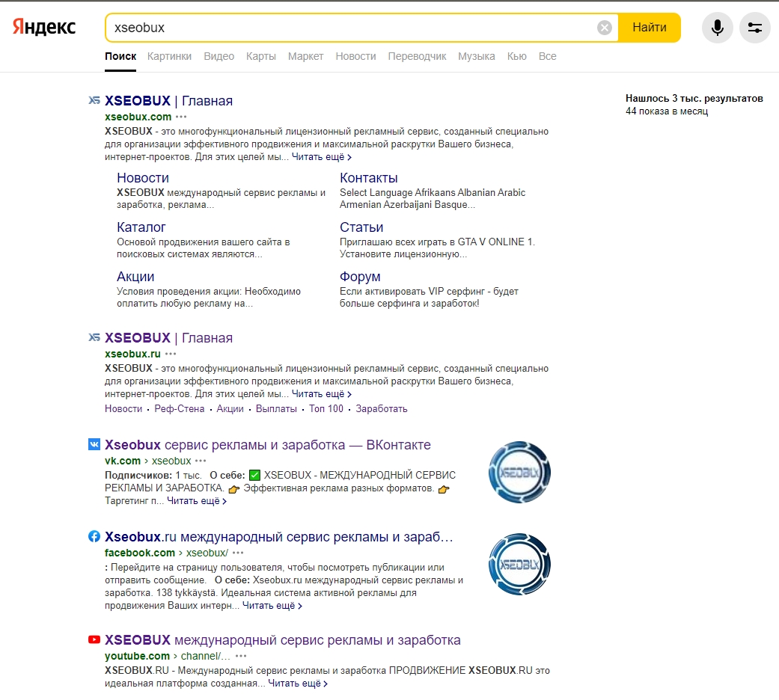Open the XSEOBUX YouTube result title
The width and height of the screenshot is (779, 700).
pyautogui.click(x=283, y=639)
